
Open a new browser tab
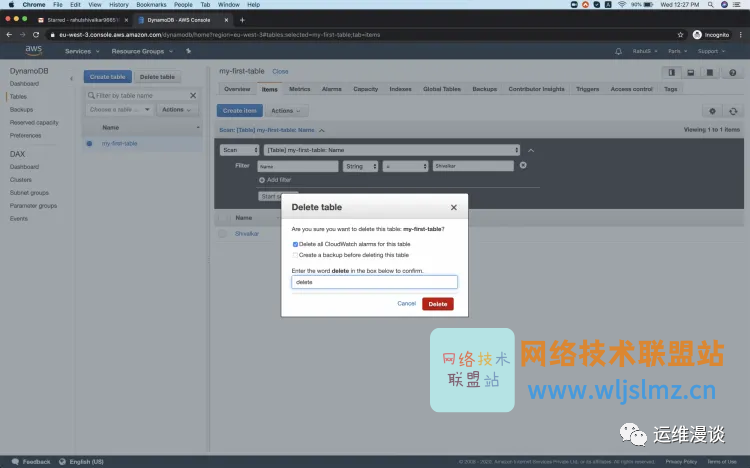point(242,20)
